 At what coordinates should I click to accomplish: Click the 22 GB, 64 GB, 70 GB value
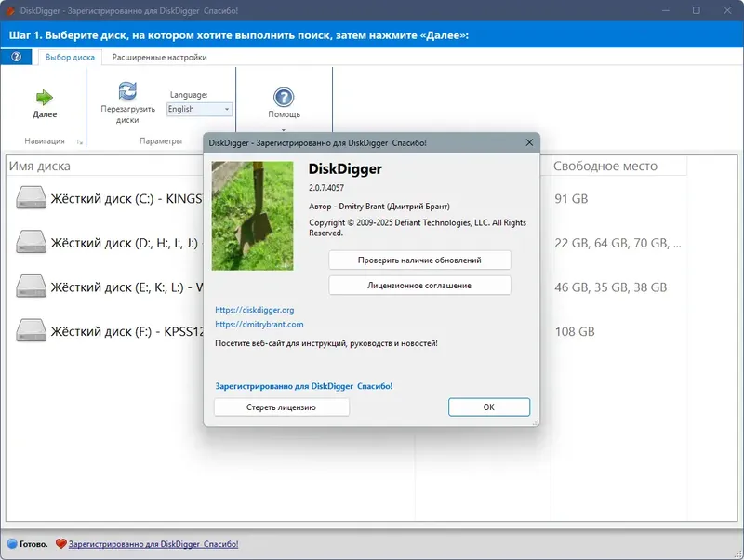tap(618, 243)
